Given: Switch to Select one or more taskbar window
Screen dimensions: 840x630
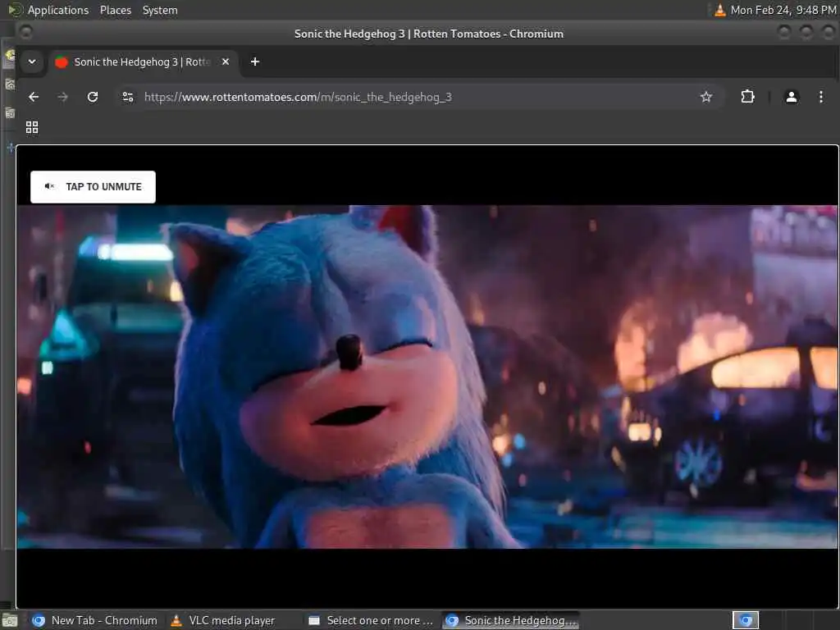Looking at the screenshot, I should [371, 620].
